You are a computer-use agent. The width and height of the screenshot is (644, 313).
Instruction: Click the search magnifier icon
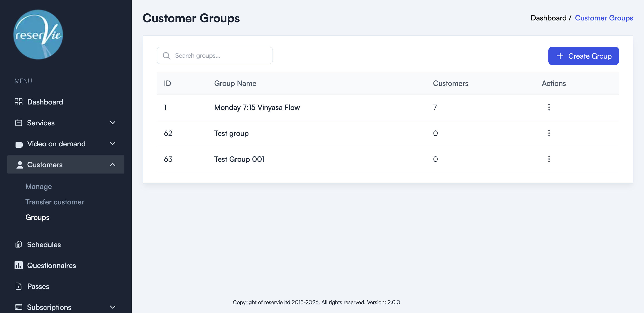166,55
